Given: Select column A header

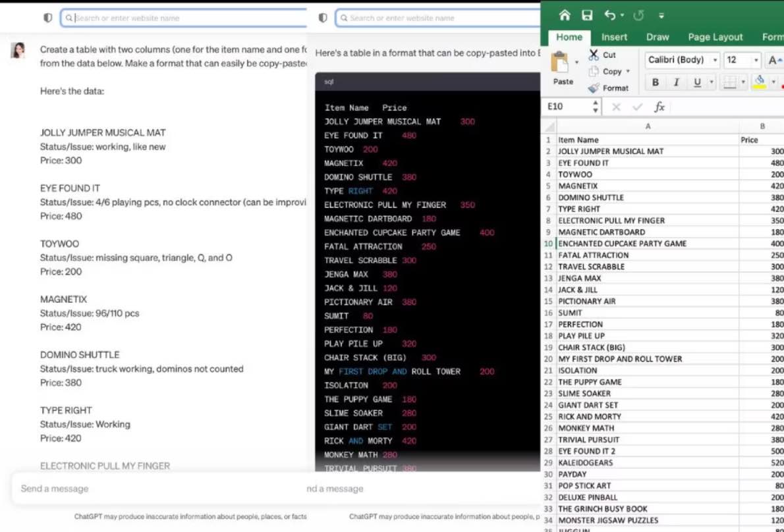Looking at the screenshot, I should (648, 126).
